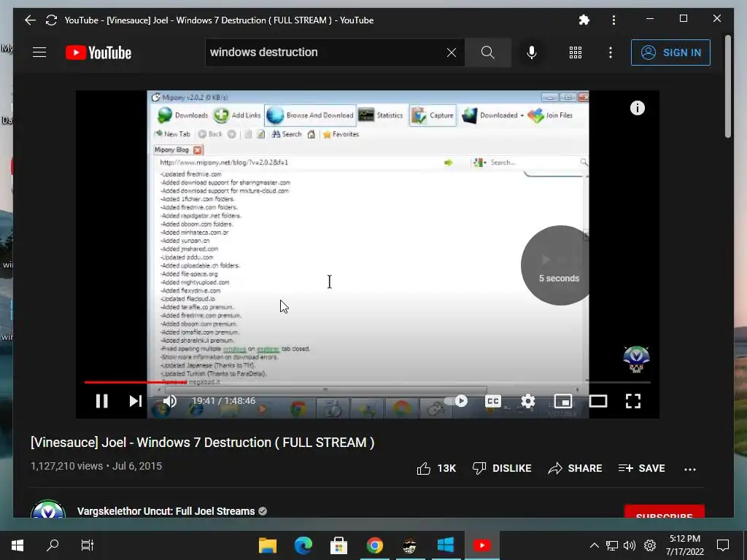This screenshot has width=747, height=560.
Task: Open video player settings gear
Action: coord(528,401)
